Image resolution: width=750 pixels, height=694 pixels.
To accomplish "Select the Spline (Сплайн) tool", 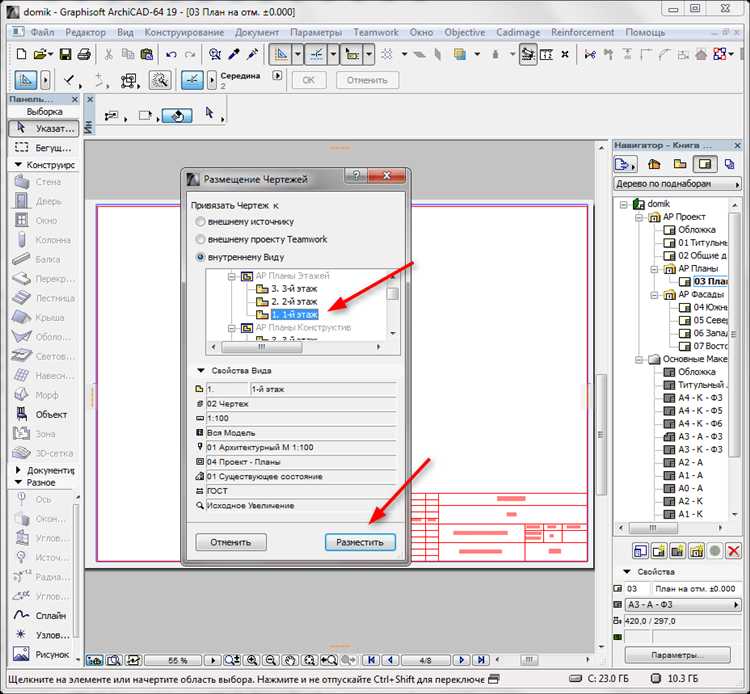I will pos(42,616).
